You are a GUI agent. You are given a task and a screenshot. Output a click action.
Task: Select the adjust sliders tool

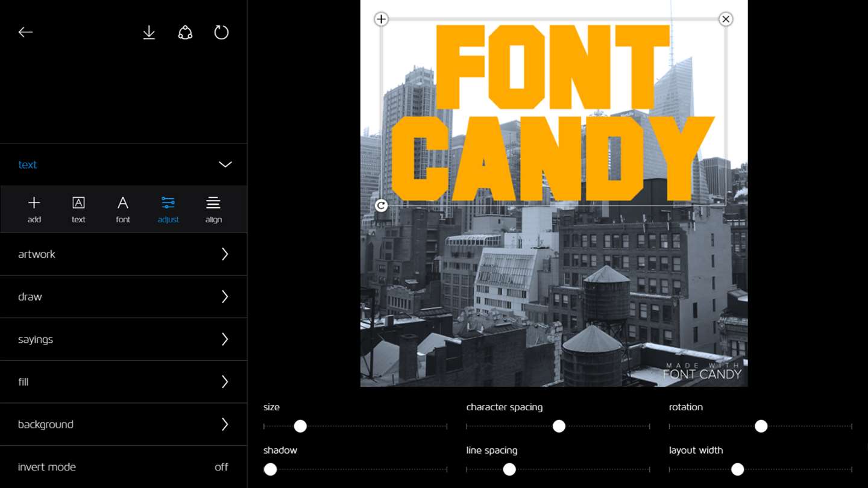[168, 208]
